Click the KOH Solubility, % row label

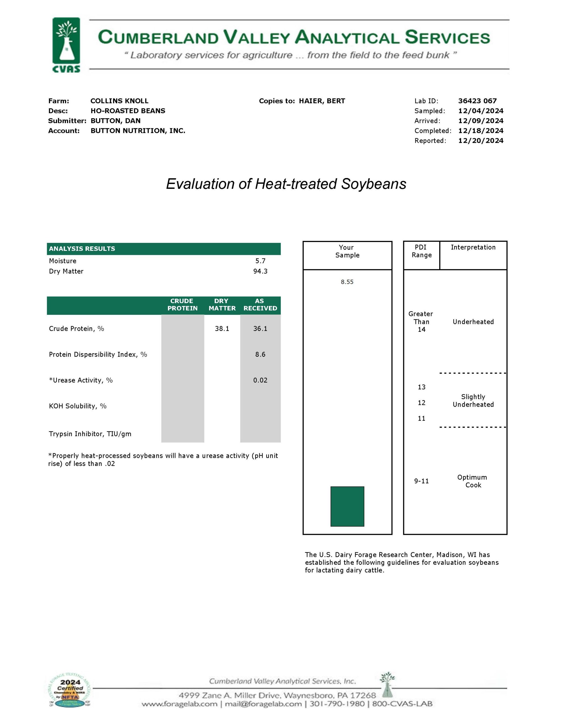click(x=78, y=406)
